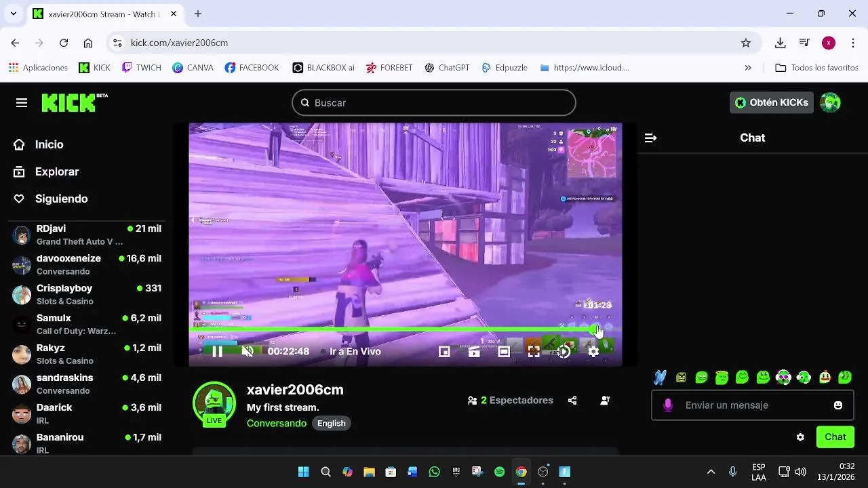Open RDjavi's channel from sidebar

(87, 235)
